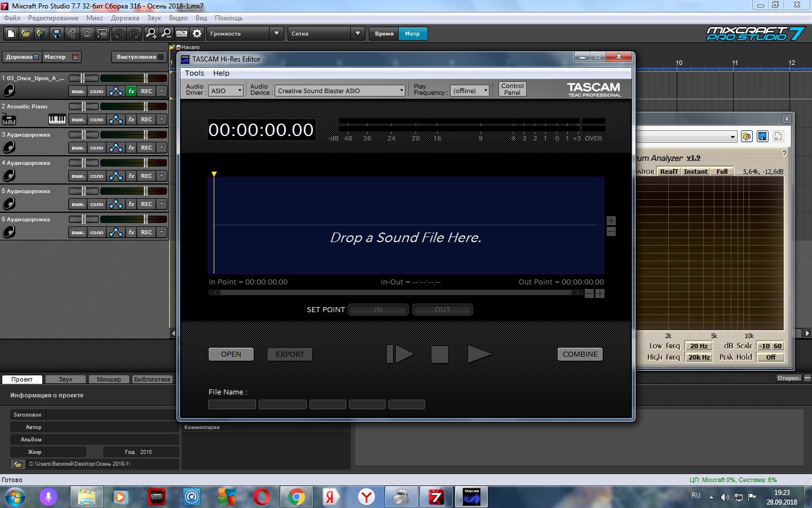Click the MIDI toolbar icon
Viewport: 812px width, 508px height.
tap(182, 34)
